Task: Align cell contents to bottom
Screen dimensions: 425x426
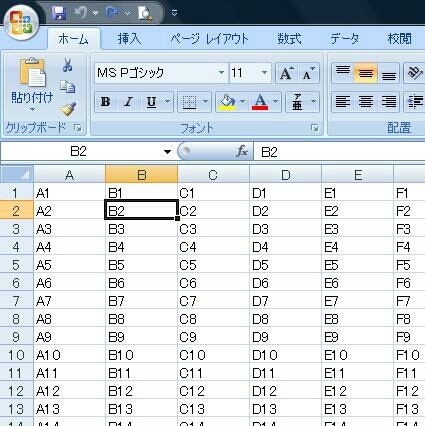Action: (388, 73)
